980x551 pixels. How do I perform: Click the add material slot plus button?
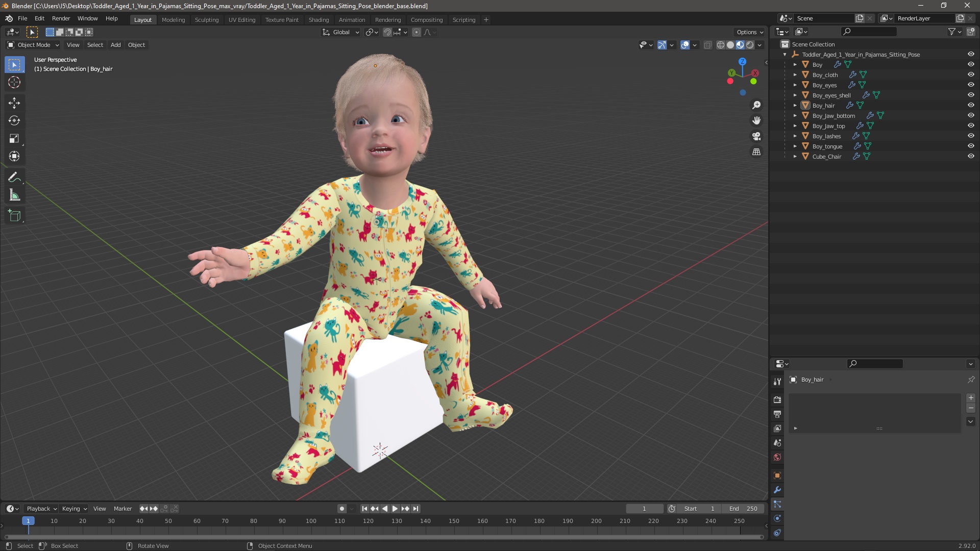pos(971,398)
